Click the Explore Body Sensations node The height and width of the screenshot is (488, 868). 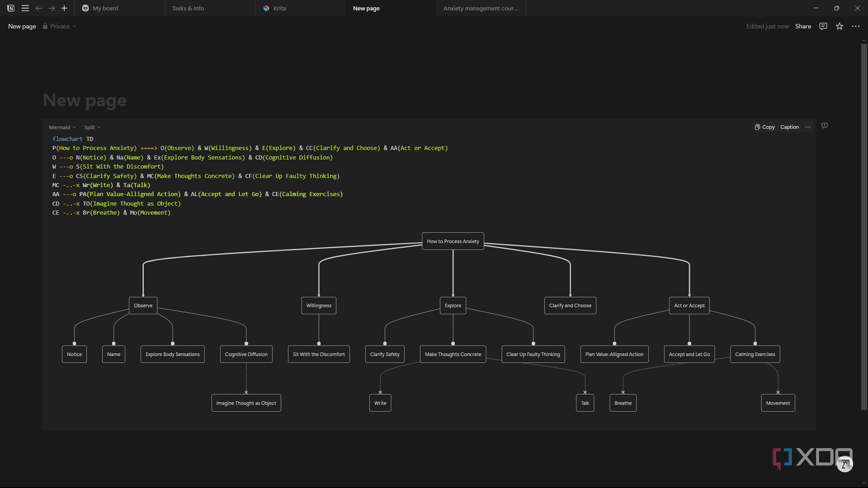pos(172,354)
